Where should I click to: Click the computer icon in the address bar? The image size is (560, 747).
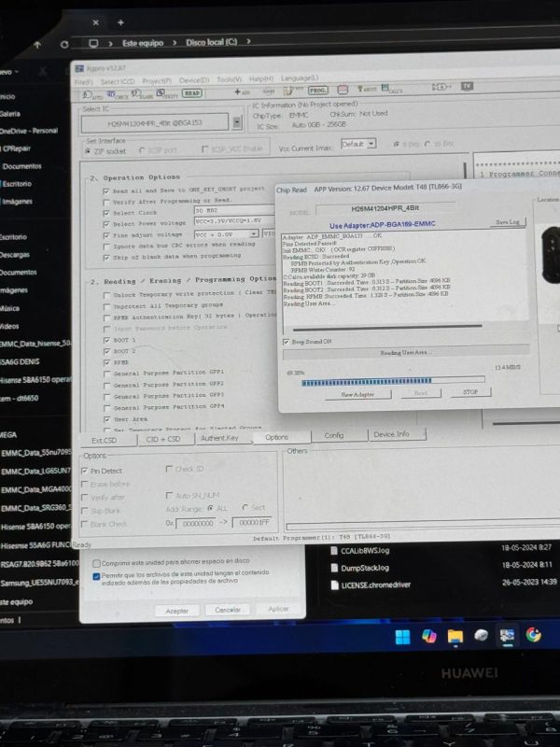point(94,43)
